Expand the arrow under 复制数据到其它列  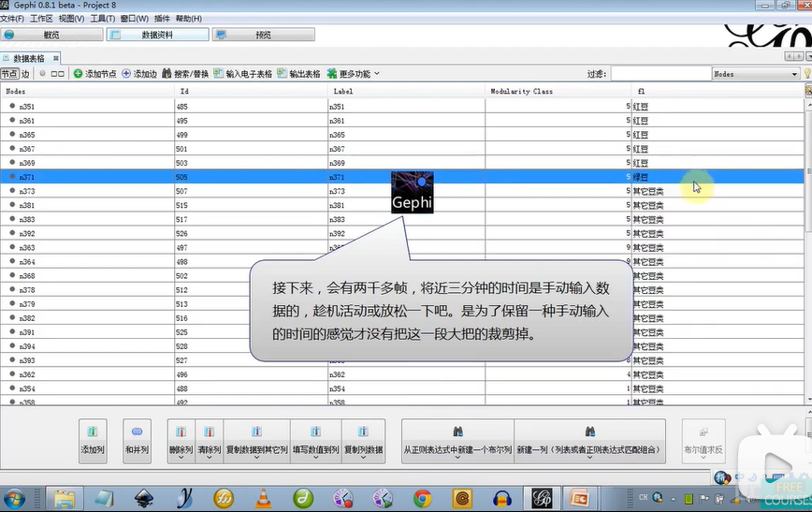[256, 458]
